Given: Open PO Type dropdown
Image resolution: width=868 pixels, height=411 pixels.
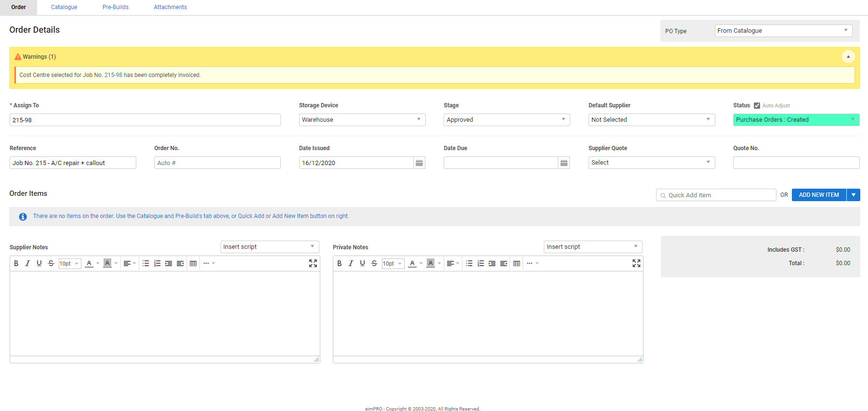Looking at the screenshot, I should pyautogui.click(x=784, y=31).
